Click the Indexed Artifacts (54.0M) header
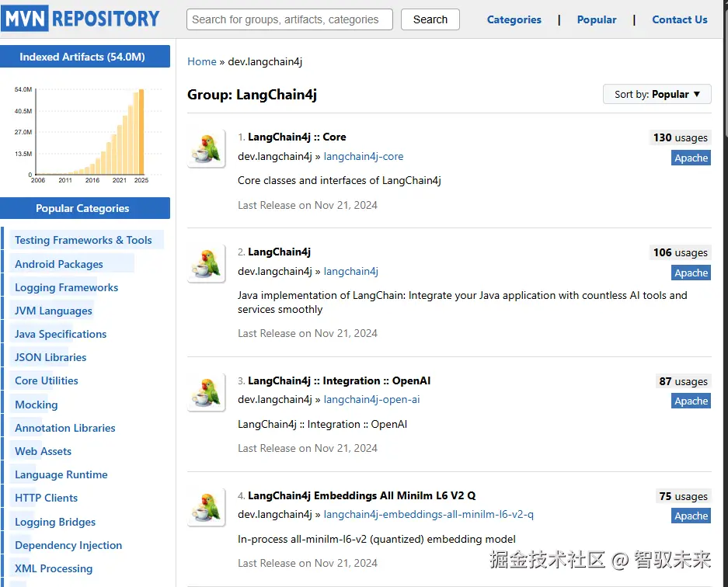 point(85,57)
